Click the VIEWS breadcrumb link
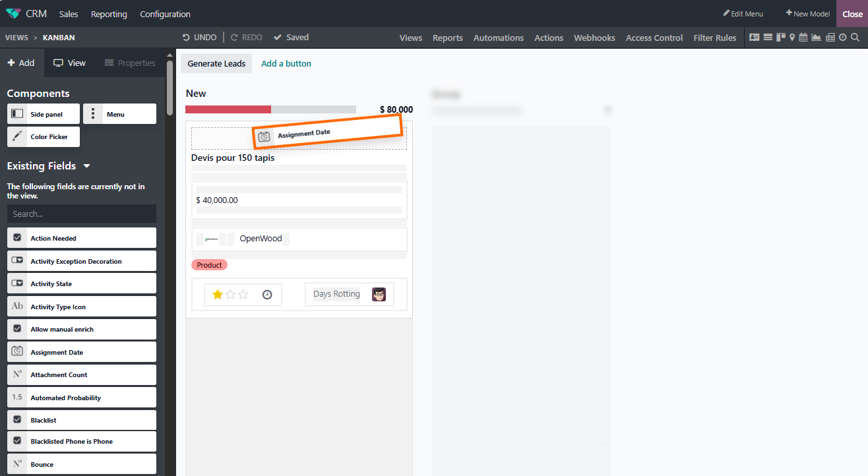Screen dimensions: 868x476 (x=16, y=38)
